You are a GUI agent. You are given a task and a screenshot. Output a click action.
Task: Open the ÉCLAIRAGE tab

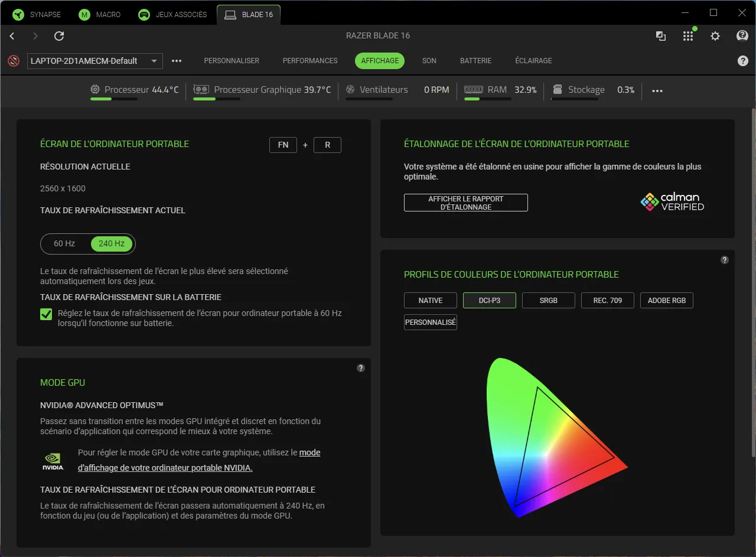[533, 61]
